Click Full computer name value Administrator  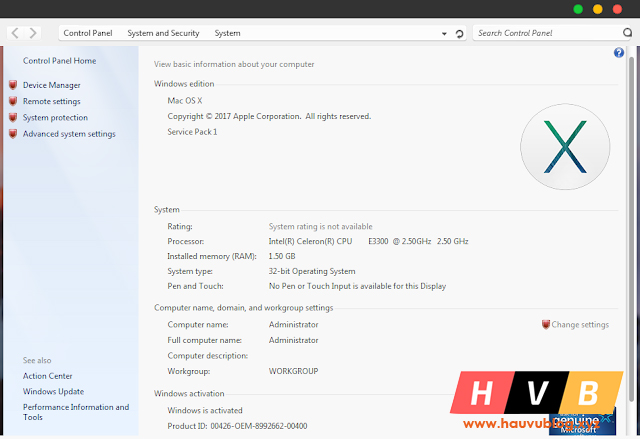(293, 340)
